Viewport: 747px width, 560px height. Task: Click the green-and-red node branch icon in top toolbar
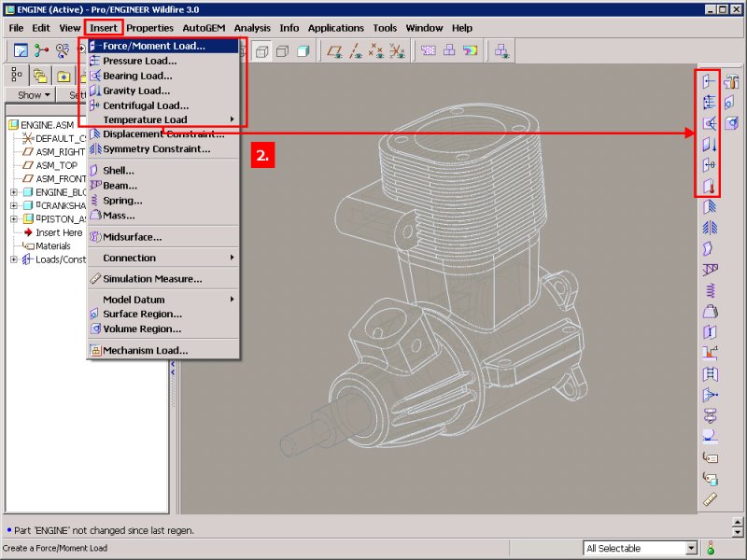click(x=41, y=50)
